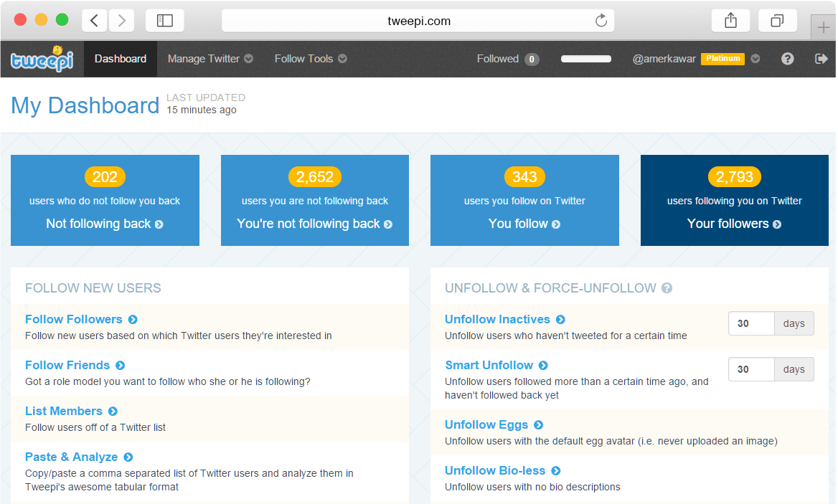Click the Unfollow Inactives days input field

[750, 323]
